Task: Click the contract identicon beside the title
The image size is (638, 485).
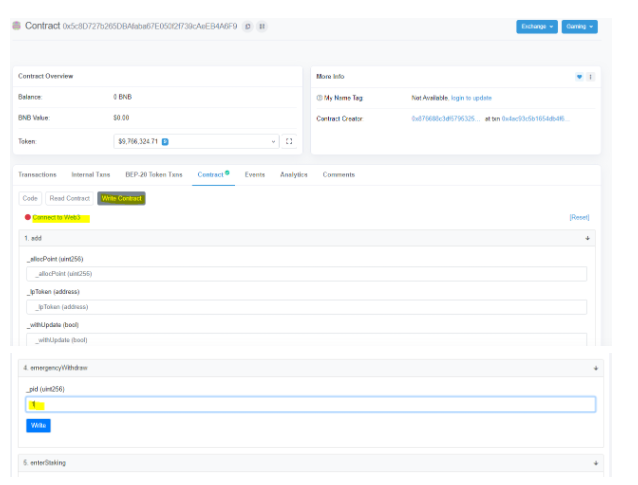Action: (x=17, y=26)
